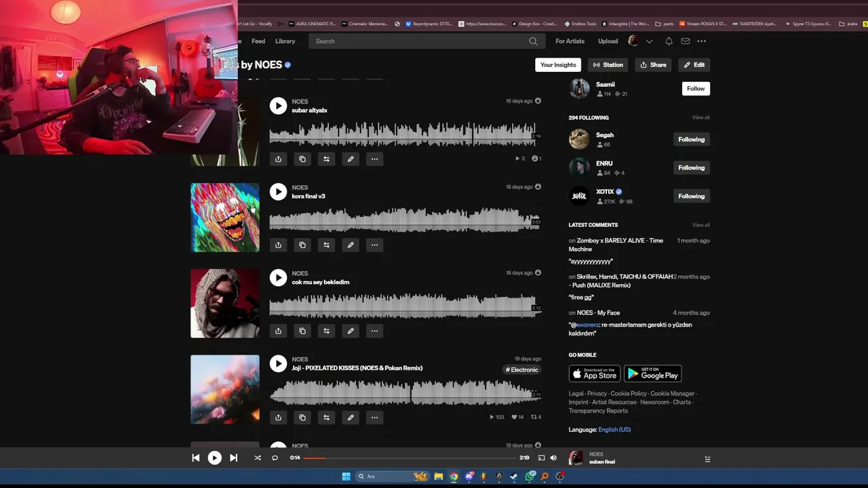Play Joji - PIXELATED KISSES remix
Image resolution: width=868 pixels, height=488 pixels.
click(278, 364)
